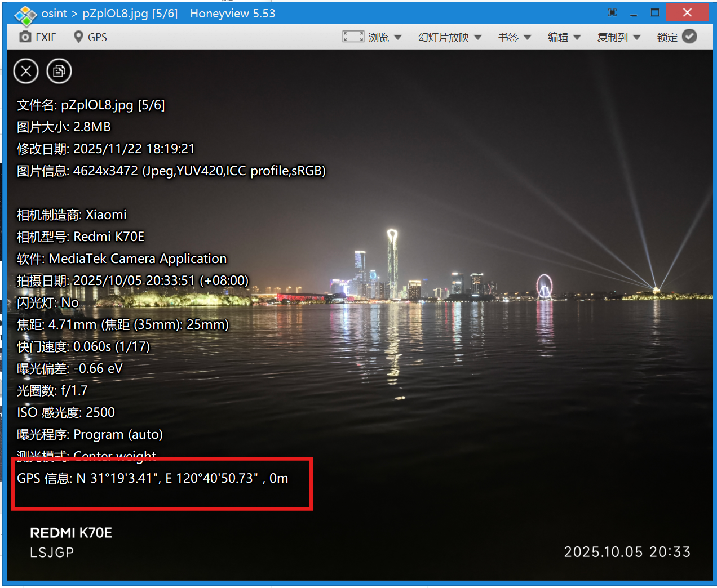717x588 pixels.
Task: Click the EXIF text label in the toolbar
Action: point(46,37)
